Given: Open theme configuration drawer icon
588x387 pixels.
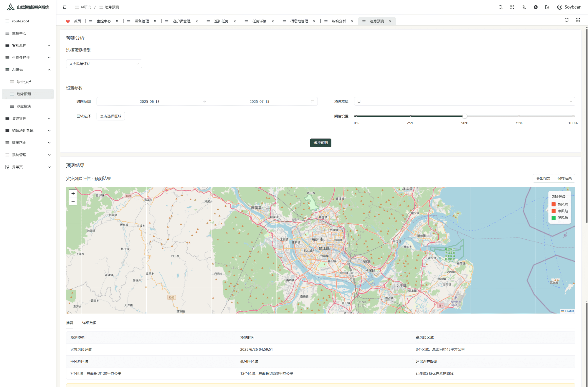Looking at the screenshot, I should click(x=547, y=7).
